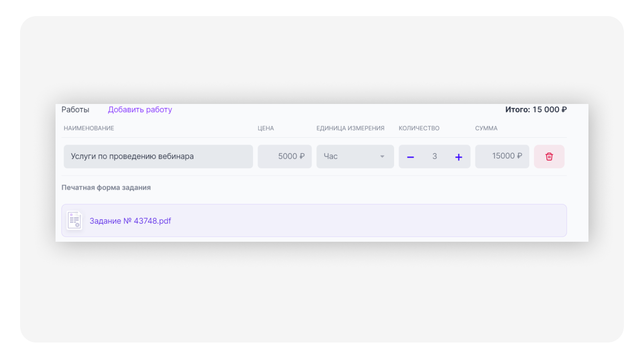The width and height of the screenshot is (644, 361).
Task: Focus the "Услуги по проведению вебинара" name field
Action: 158,156
